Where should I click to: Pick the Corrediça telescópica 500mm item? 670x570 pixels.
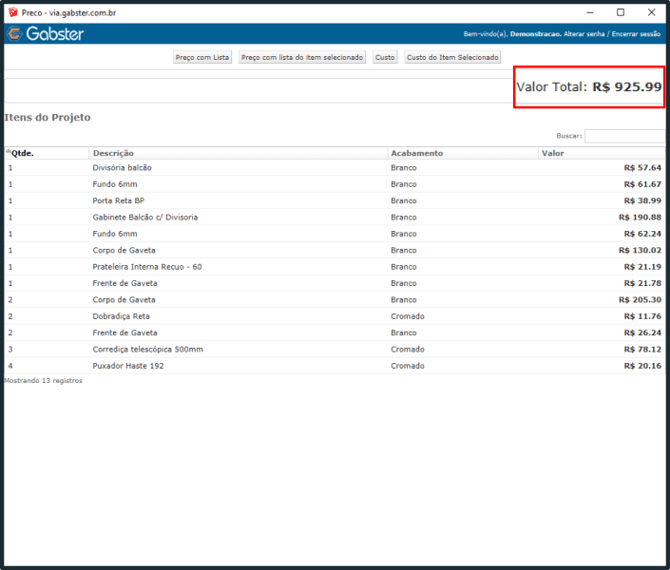point(148,349)
